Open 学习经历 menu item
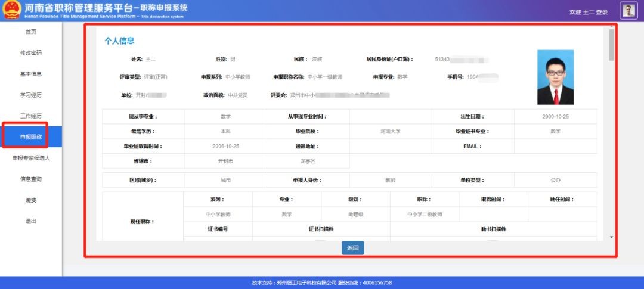The width and height of the screenshot is (644, 289). [x=31, y=95]
